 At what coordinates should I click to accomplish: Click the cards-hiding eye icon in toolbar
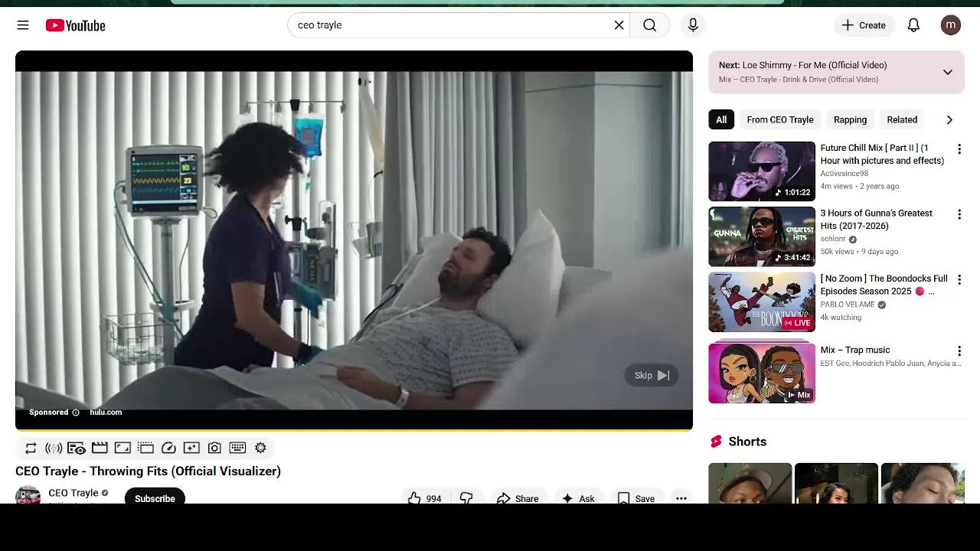(x=77, y=448)
